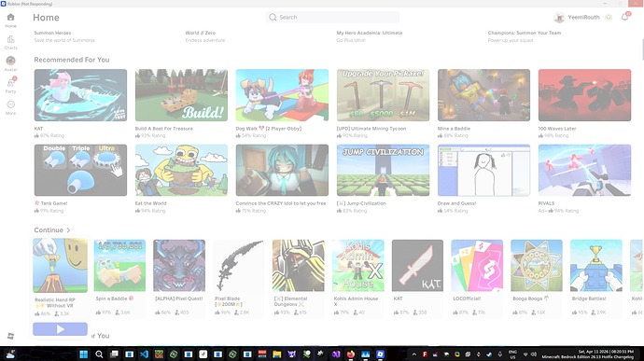Open the Windows Start menu

point(84,354)
